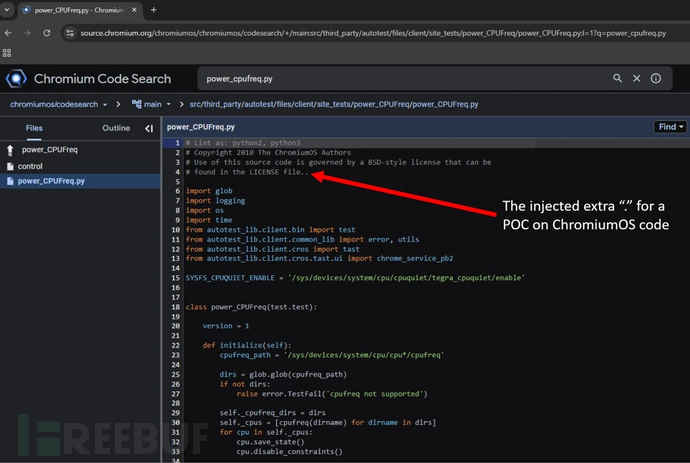Open the site information icon in the address bar
Image resolution: width=690 pixels, height=463 pixels.
coord(70,33)
